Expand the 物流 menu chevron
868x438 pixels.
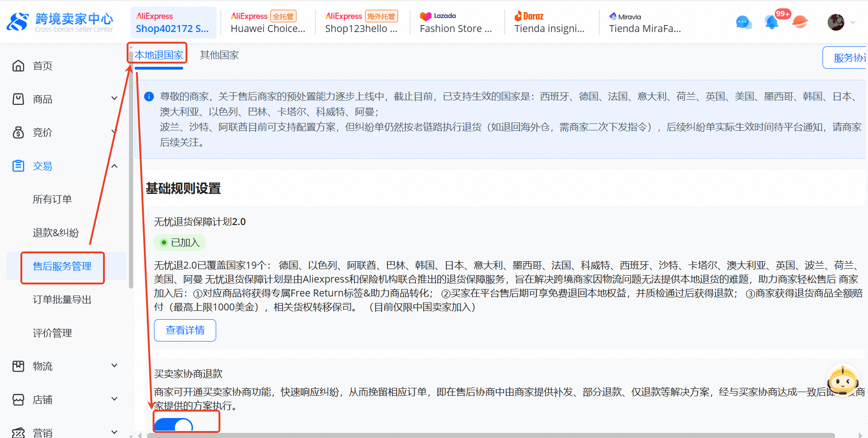114,366
